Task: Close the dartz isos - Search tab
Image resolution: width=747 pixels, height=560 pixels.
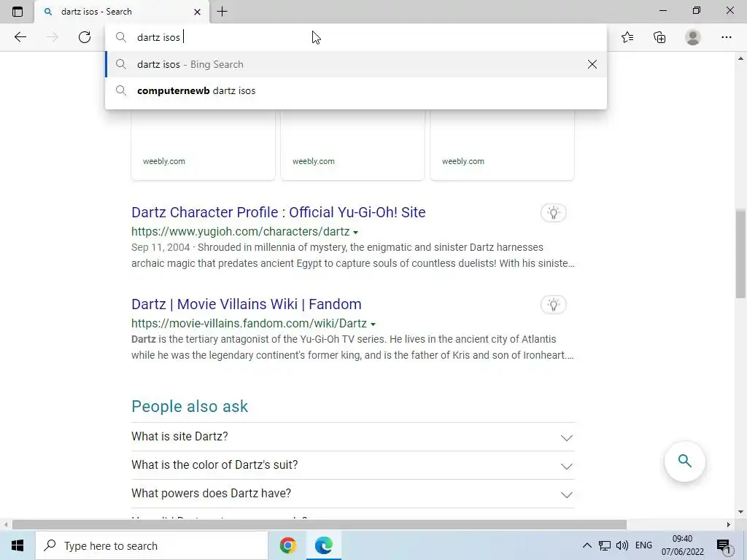Action: tap(197, 12)
